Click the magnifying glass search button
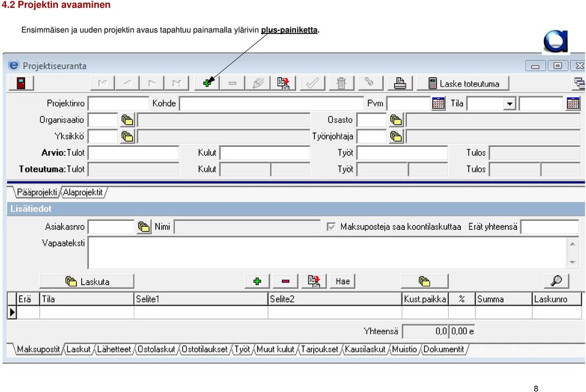The height and width of the screenshot is (392, 586). [x=557, y=281]
